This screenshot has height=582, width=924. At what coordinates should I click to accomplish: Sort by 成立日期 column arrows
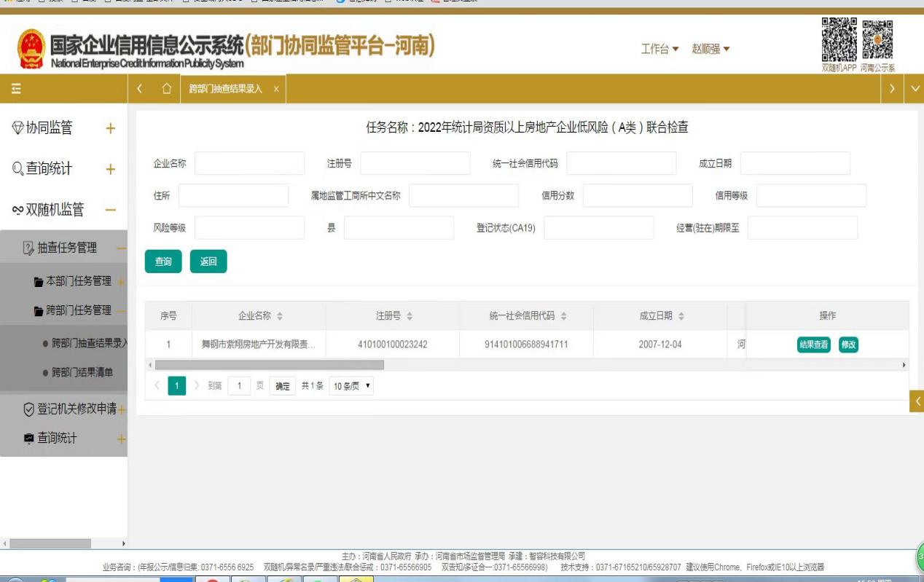point(681,316)
